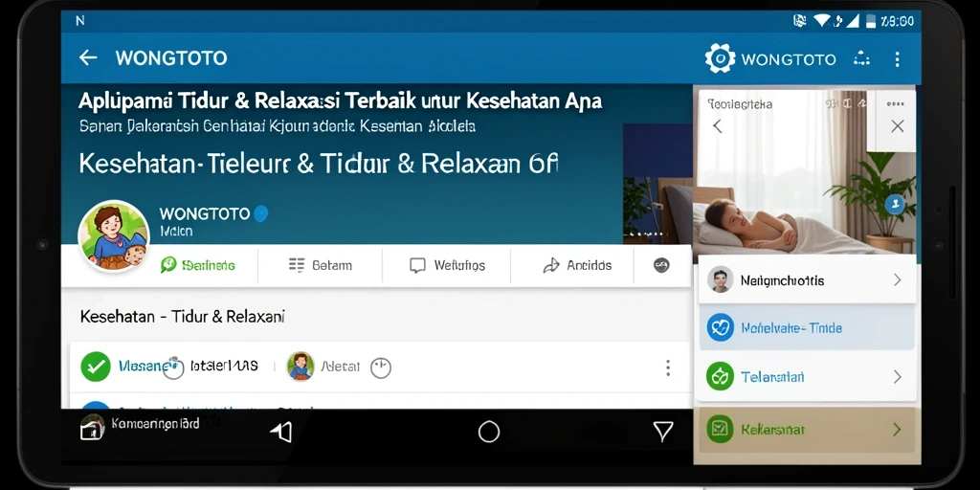
Task: Switch to the Getam list tab
Action: click(x=320, y=265)
